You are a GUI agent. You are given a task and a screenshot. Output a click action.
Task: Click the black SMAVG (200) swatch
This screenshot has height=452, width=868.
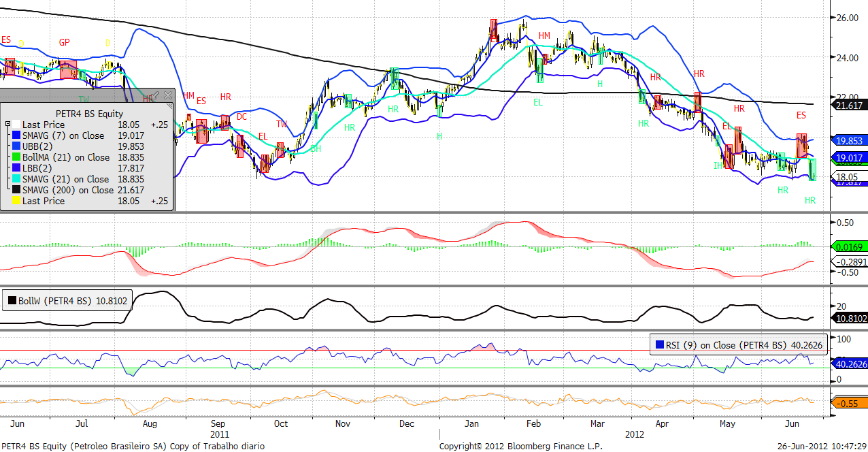click(x=16, y=190)
